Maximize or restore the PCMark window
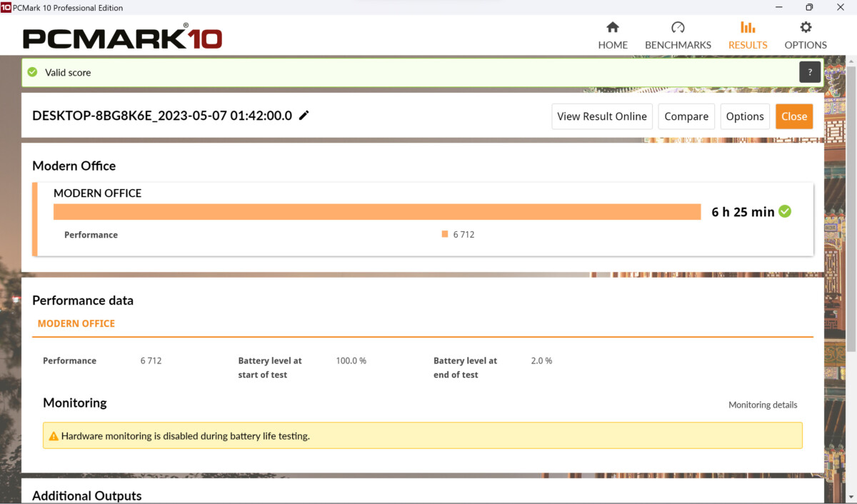The image size is (857, 504). click(x=809, y=7)
